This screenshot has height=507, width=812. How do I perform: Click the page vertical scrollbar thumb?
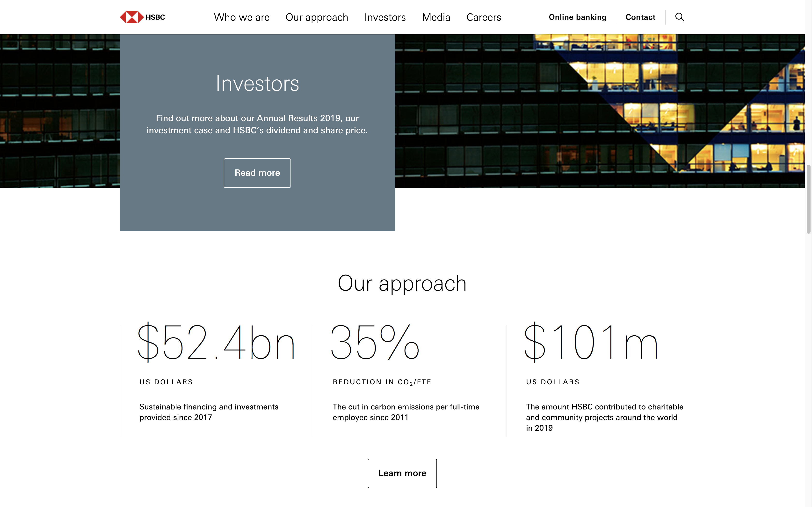[808, 199]
